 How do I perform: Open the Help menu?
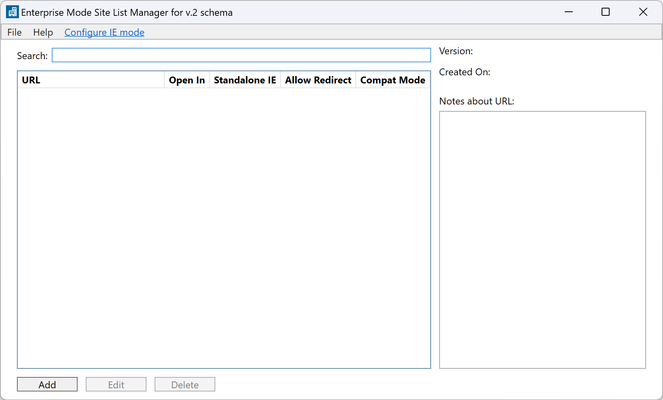pos(43,33)
